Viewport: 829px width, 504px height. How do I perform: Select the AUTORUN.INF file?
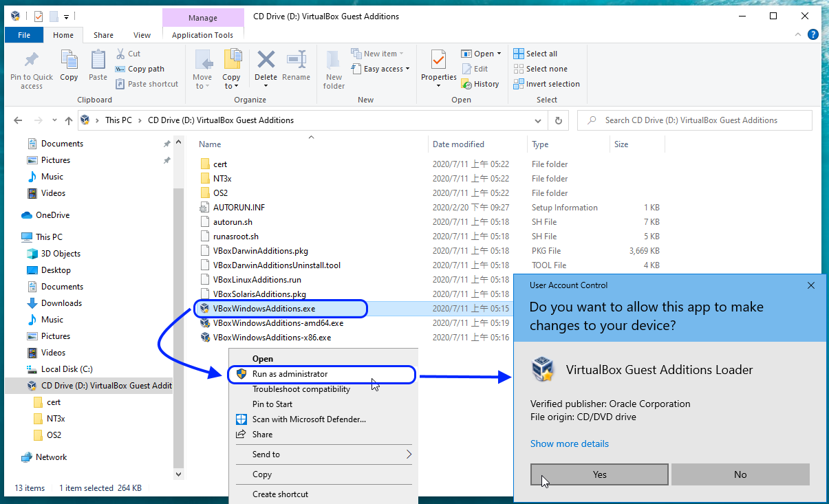click(239, 208)
